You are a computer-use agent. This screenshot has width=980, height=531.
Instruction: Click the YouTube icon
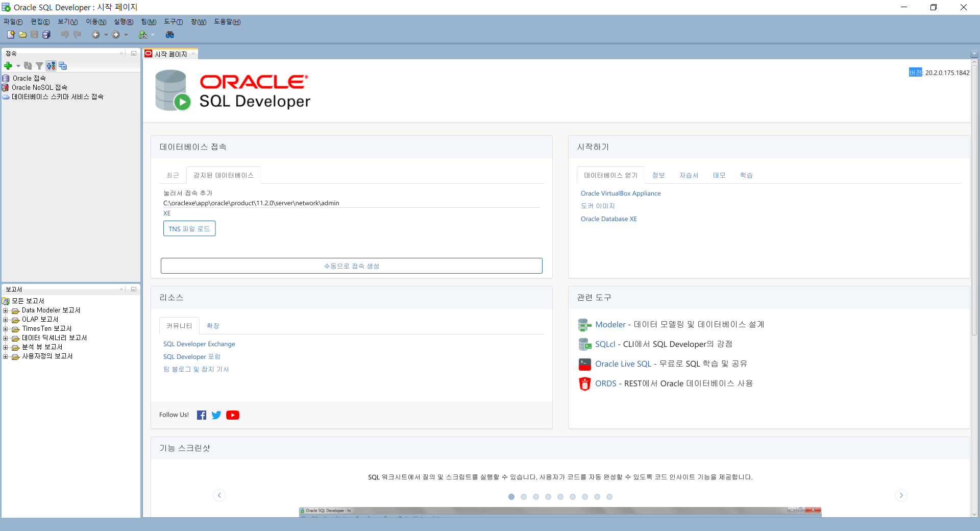(x=233, y=415)
